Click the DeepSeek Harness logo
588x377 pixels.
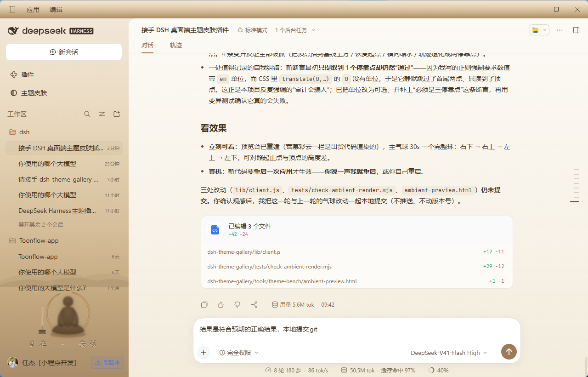[51, 31]
